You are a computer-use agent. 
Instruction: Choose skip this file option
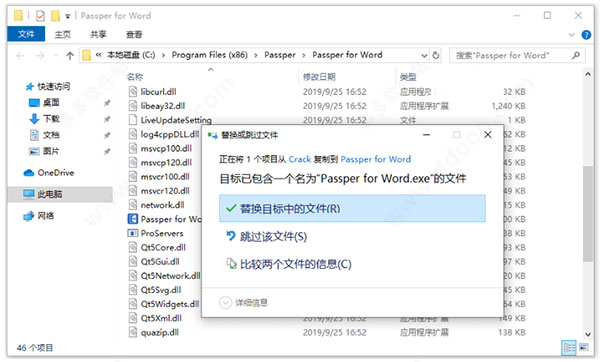(x=267, y=236)
